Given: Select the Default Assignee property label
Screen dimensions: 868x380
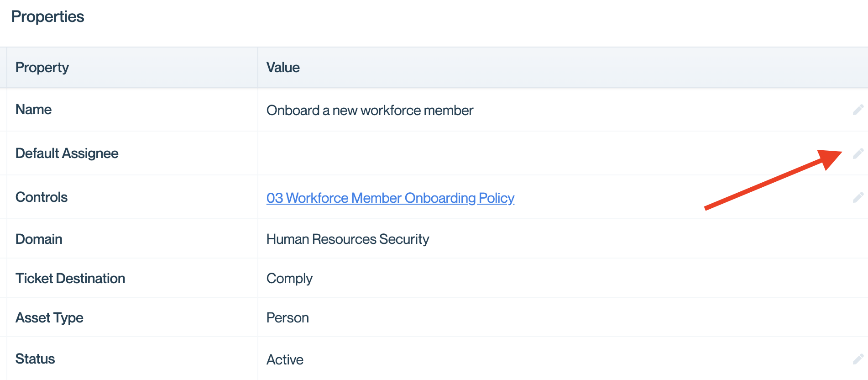Looking at the screenshot, I should pos(67,153).
